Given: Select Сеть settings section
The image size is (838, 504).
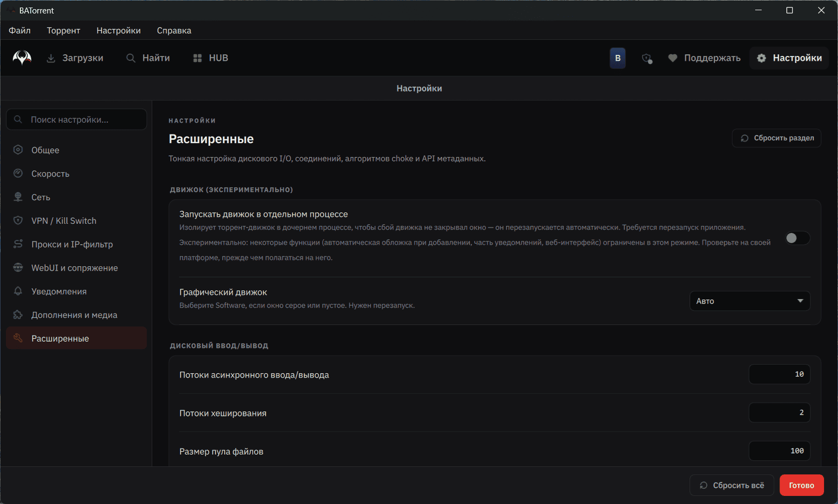Looking at the screenshot, I should (76, 197).
